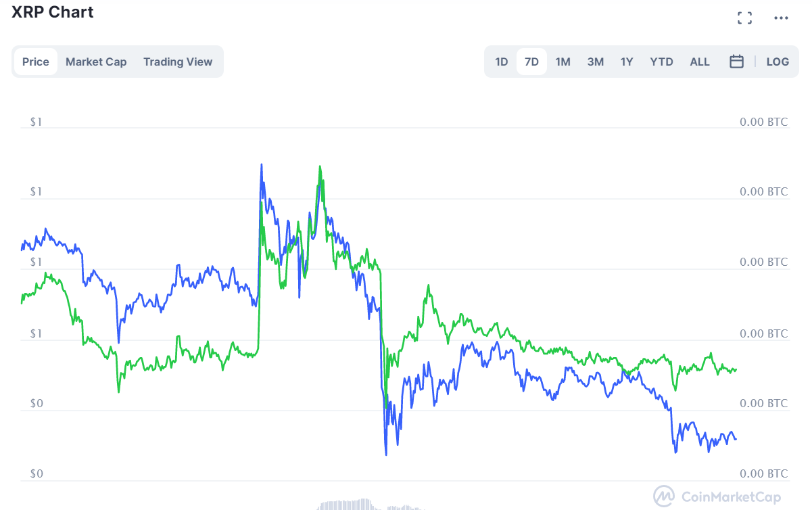Switch to the Market Cap tab
Image resolution: width=812 pixels, height=510 pixels.
pyautogui.click(x=96, y=62)
